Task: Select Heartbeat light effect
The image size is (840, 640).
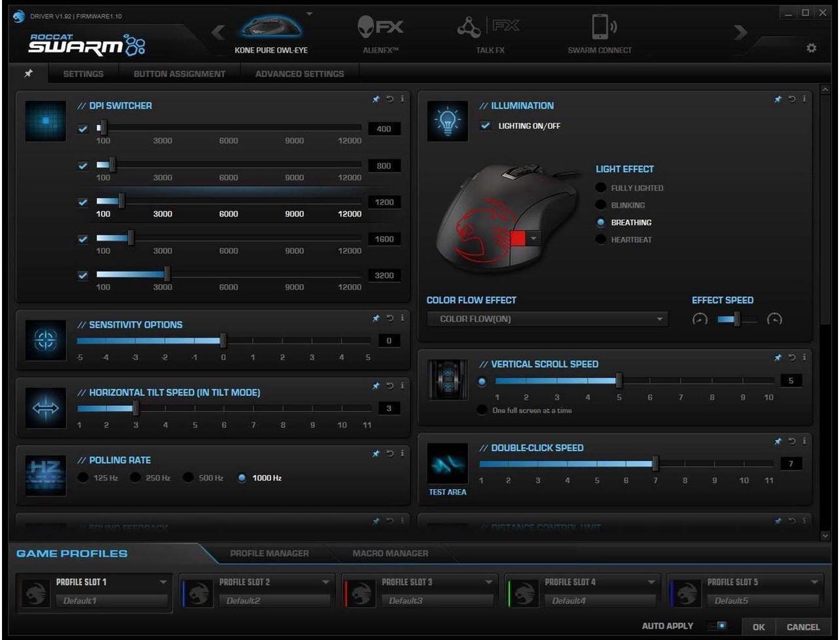Action: 600,239
